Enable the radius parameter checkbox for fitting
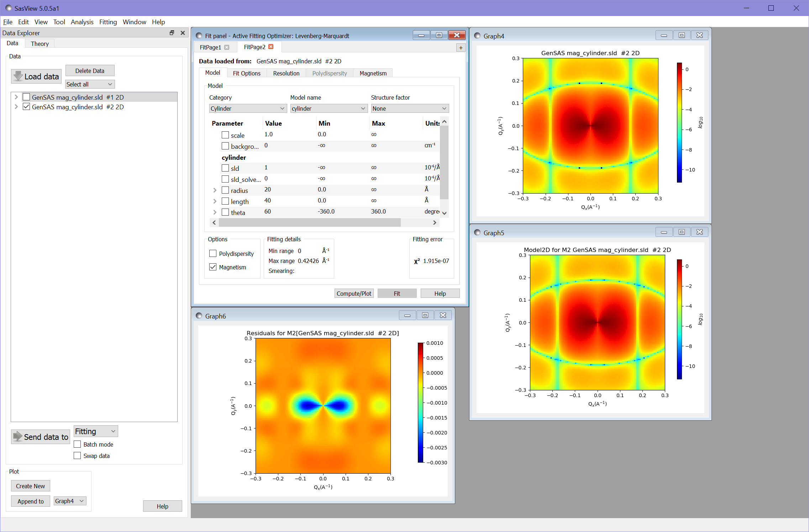This screenshot has width=809, height=532. pyautogui.click(x=225, y=190)
